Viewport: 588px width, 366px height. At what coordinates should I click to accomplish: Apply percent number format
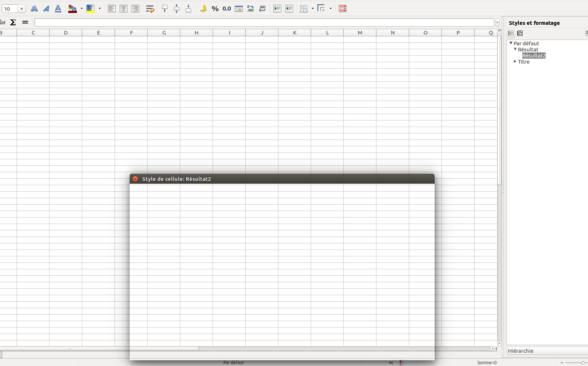pos(215,9)
